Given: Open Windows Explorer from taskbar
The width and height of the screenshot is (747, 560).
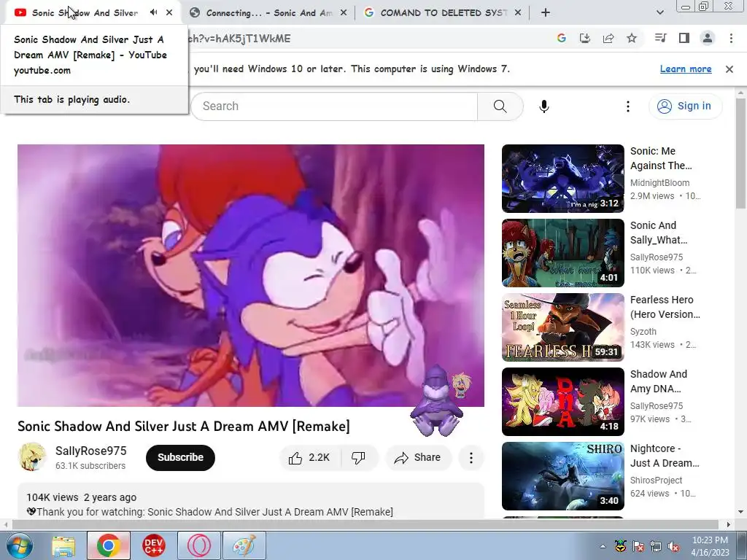Looking at the screenshot, I should click(x=63, y=545).
